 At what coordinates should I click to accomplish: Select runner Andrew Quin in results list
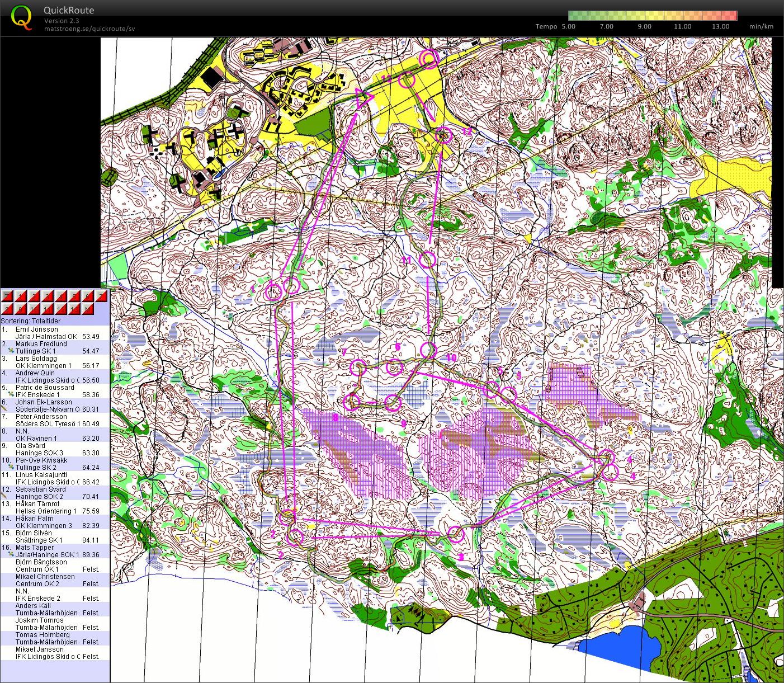[35, 373]
